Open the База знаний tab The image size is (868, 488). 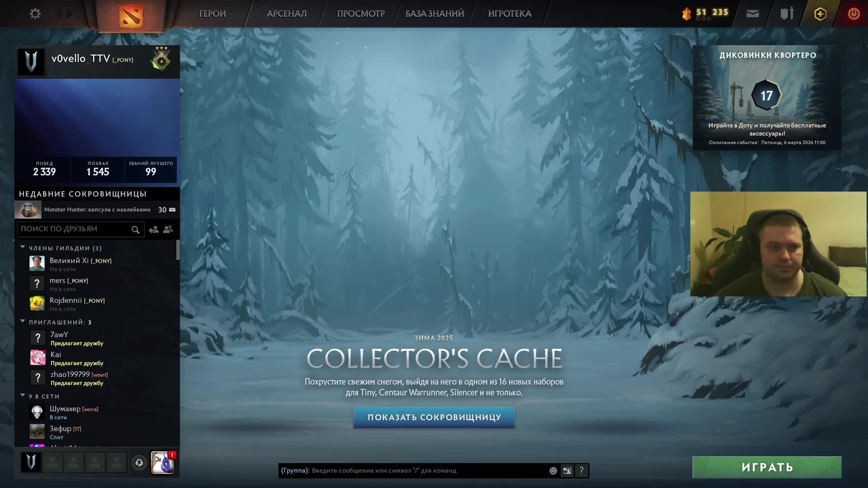434,14
